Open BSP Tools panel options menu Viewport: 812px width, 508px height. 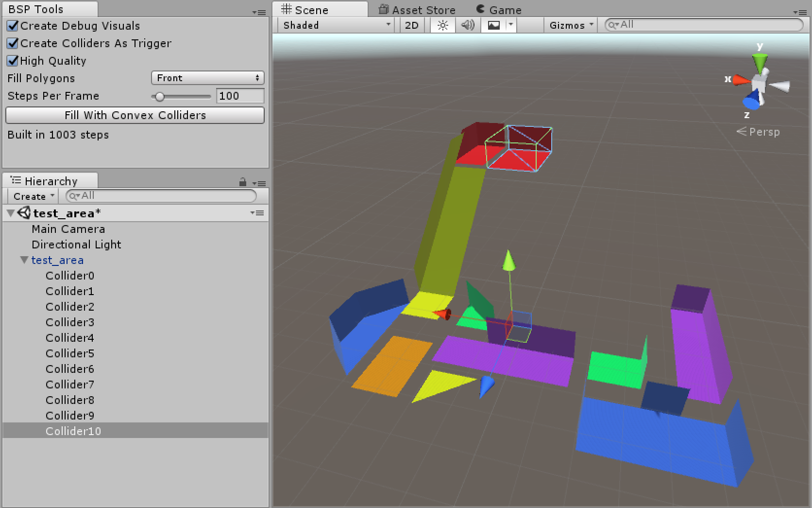[x=259, y=12]
